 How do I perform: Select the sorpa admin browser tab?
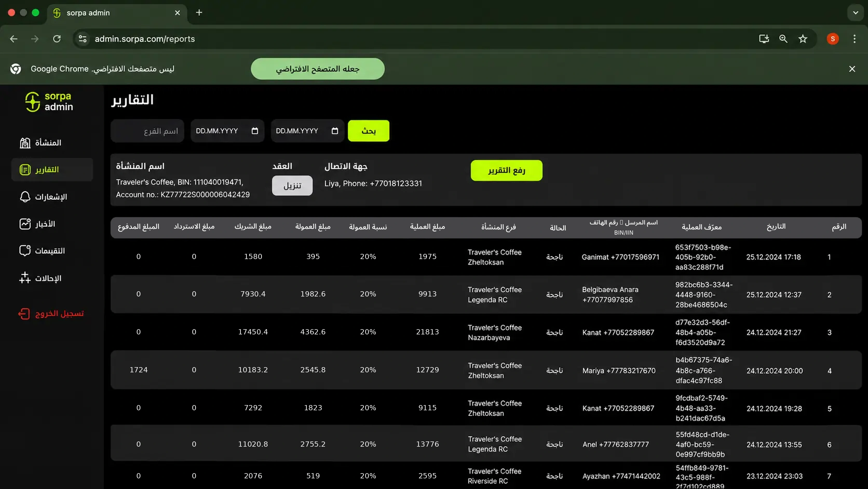[x=117, y=13]
